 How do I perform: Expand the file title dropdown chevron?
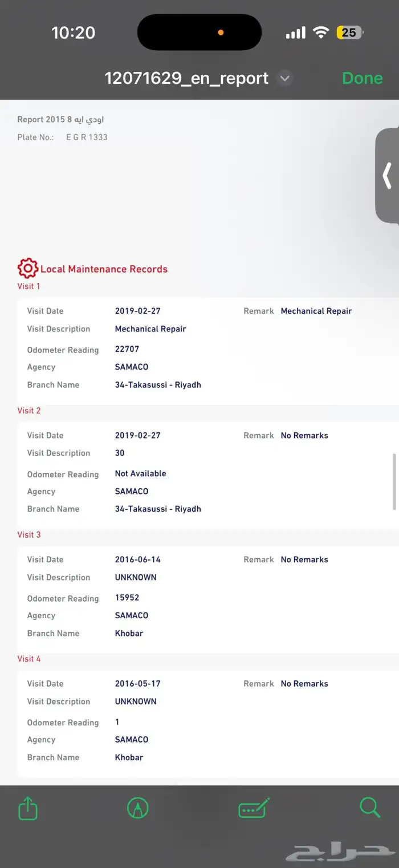click(285, 79)
